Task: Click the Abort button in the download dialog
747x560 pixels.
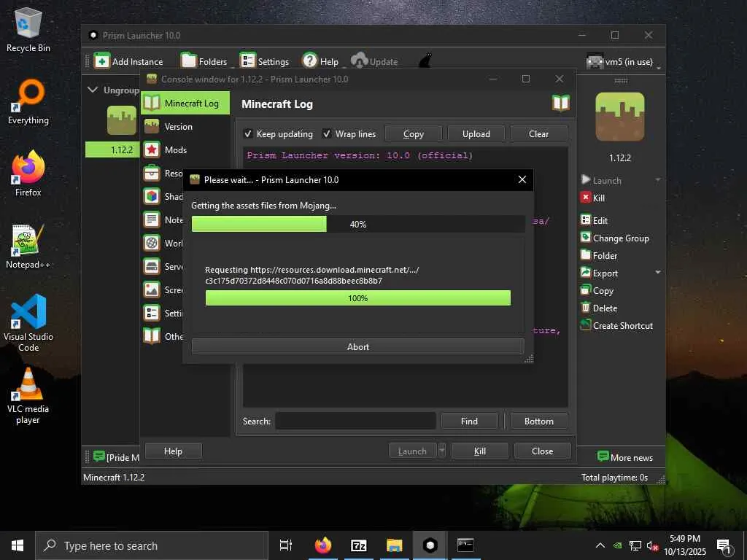Action: pyautogui.click(x=357, y=346)
